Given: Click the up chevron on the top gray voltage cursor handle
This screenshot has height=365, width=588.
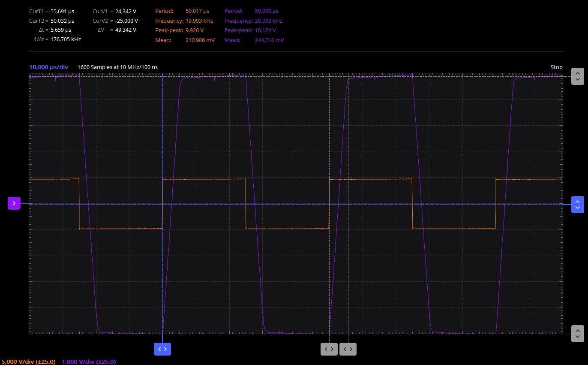Looking at the screenshot, I should (578, 73).
